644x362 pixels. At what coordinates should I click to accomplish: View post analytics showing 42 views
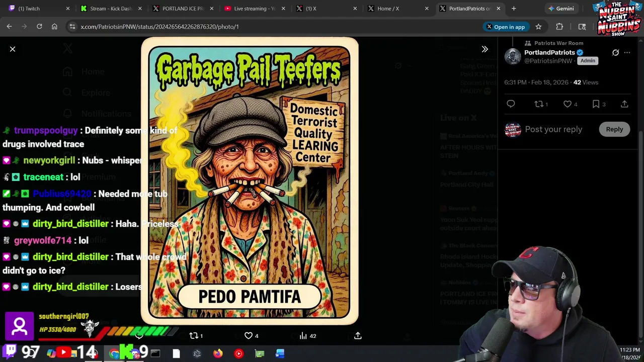pos(307,336)
